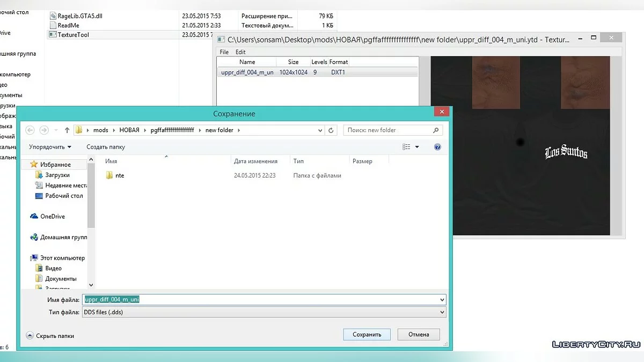
Task: Select the OneDrive cloud icon in sidebar
Action: pyautogui.click(x=34, y=217)
